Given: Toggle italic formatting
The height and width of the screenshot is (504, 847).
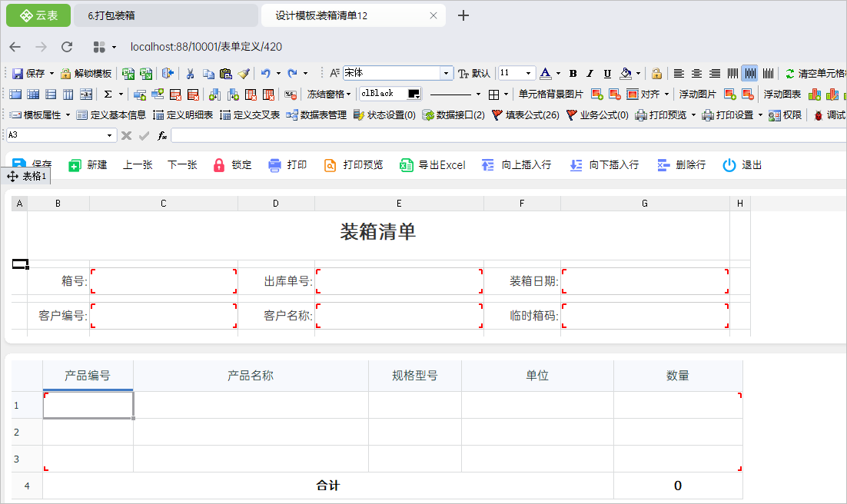Looking at the screenshot, I should (x=590, y=74).
